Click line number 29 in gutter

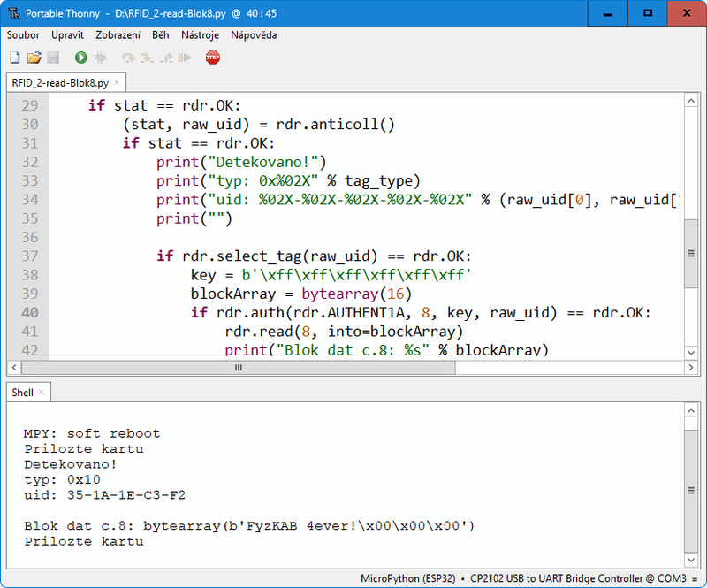pos(30,105)
